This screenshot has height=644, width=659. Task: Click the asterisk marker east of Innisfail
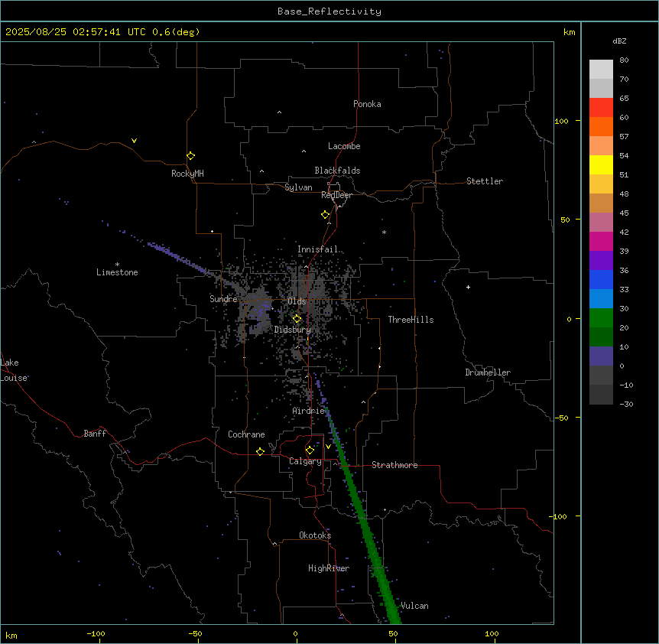coord(384,232)
